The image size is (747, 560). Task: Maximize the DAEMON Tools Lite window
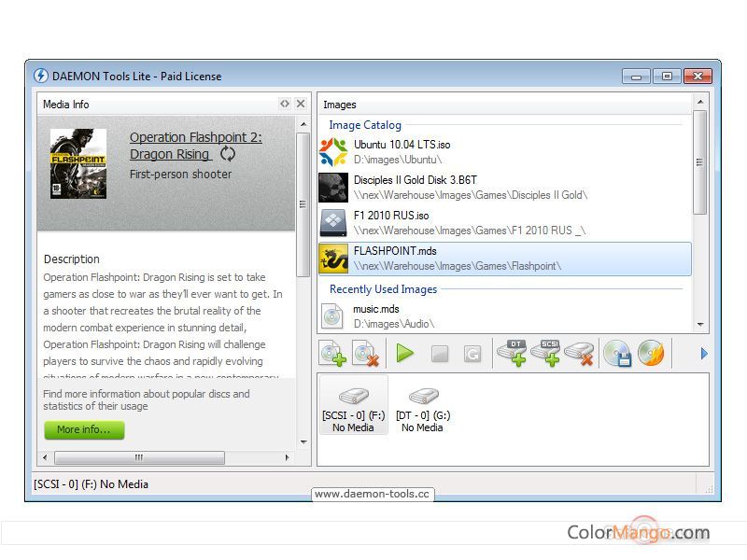(x=667, y=77)
